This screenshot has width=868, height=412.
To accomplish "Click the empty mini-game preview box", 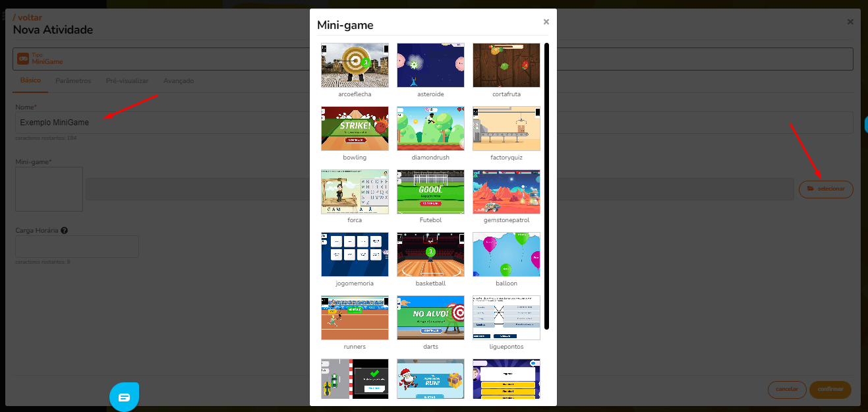I will tap(49, 189).
